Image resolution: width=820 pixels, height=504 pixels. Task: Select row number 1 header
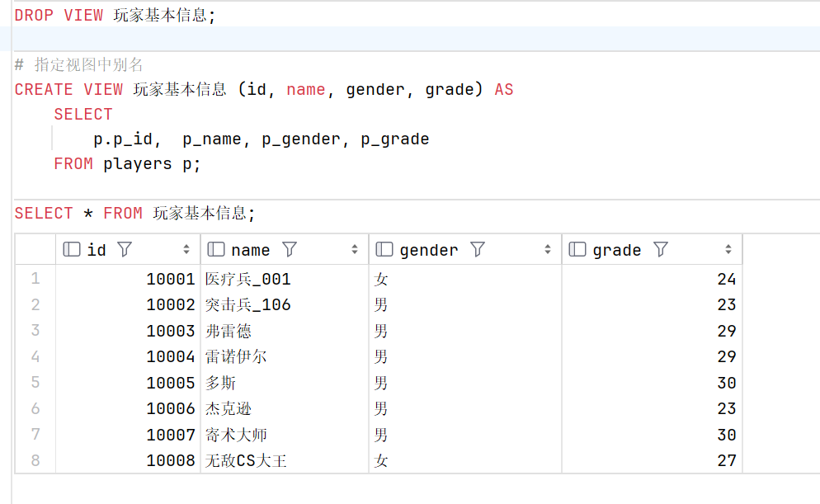click(x=35, y=278)
